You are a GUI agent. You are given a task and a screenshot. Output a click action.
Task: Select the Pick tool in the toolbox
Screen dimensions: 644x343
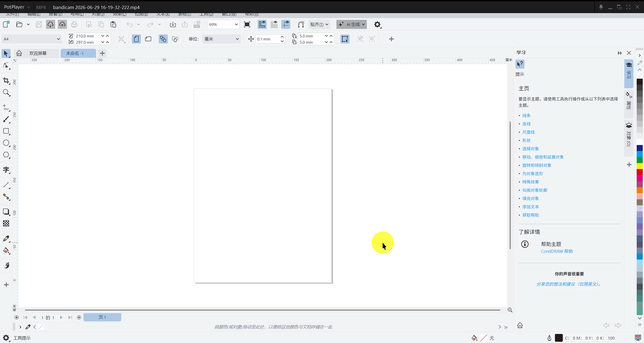[6, 54]
